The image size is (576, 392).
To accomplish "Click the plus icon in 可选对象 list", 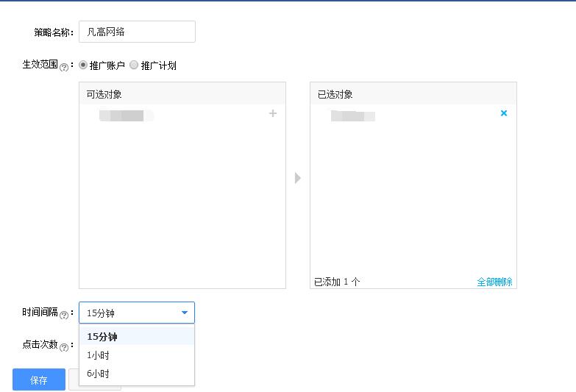I will pyautogui.click(x=273, y=113).
